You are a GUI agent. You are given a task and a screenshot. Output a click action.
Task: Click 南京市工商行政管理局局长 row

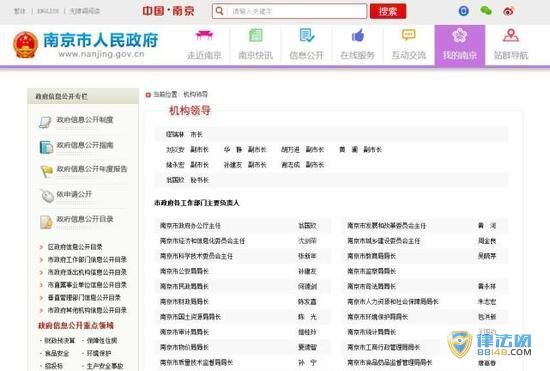point(424,347)
